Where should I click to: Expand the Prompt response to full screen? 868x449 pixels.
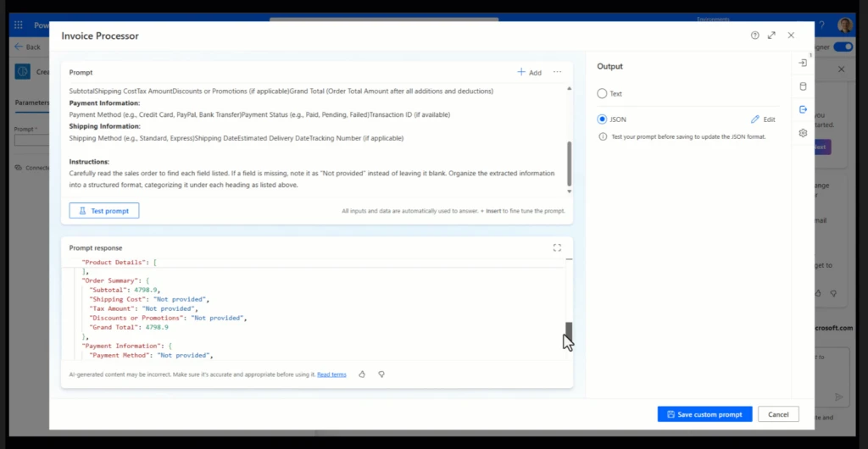(x=557, y=247)
